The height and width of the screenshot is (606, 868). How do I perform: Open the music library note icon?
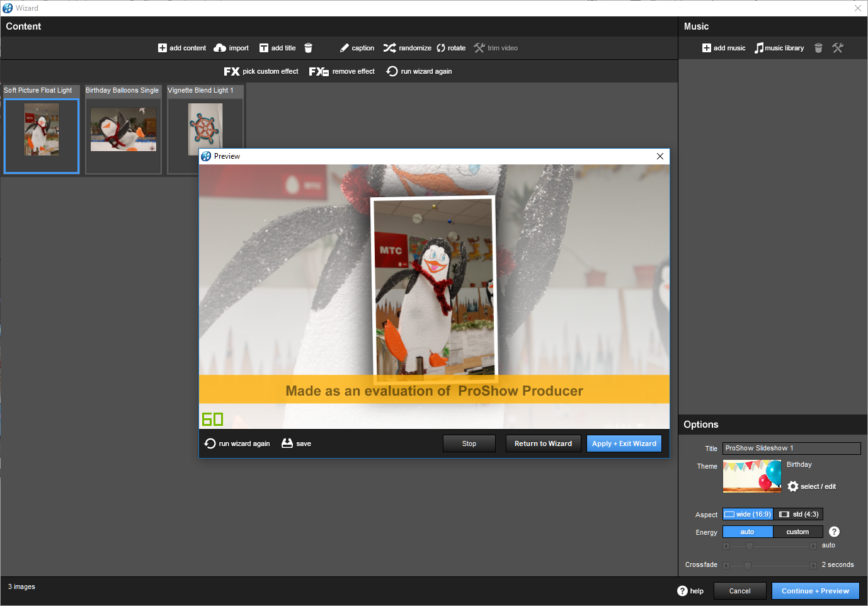coord(759,48)
